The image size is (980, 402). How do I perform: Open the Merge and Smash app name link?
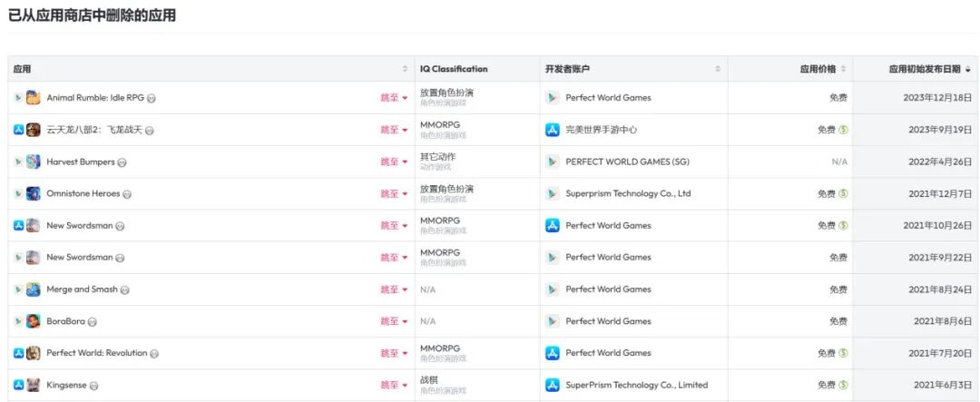pyautogui.click(x=82, y=289)
